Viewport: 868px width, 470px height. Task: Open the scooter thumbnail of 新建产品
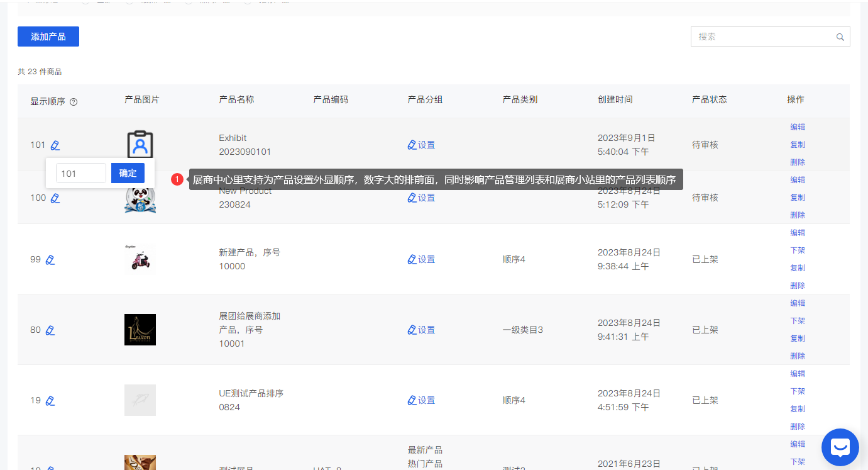140,259
